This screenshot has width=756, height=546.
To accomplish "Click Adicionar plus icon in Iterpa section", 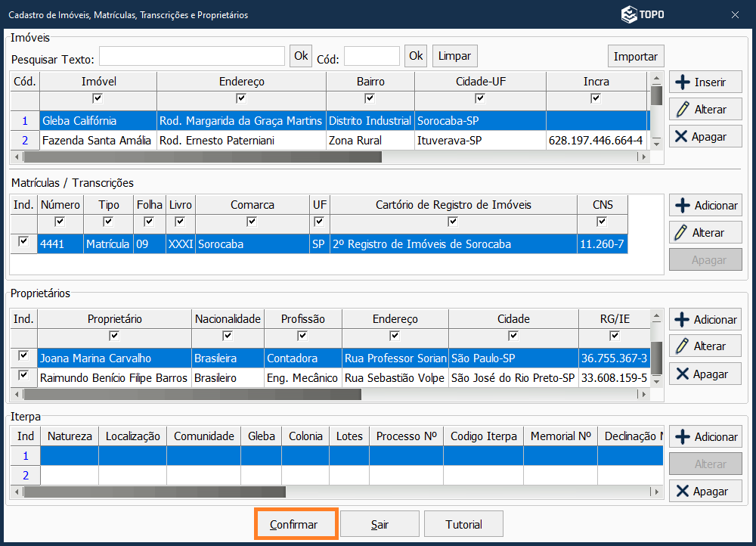I will tap(682, 437).
